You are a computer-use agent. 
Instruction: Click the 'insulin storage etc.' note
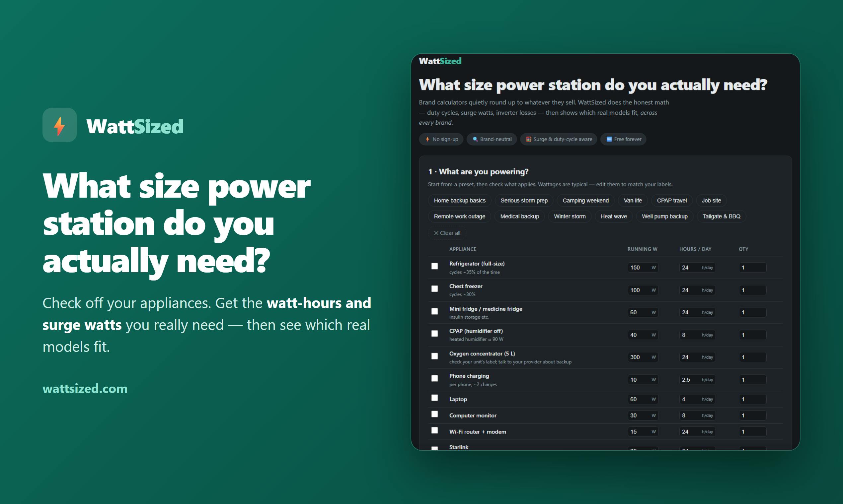tap(469, 317)
